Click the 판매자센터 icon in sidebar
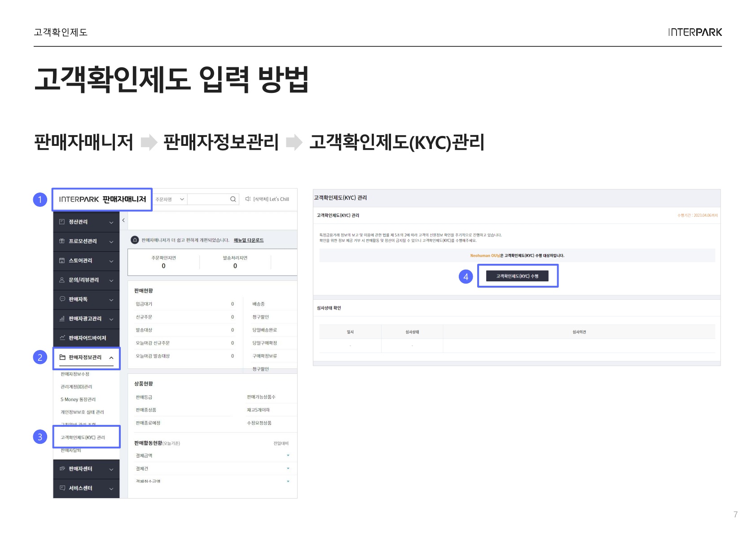 click(x=62, y=469)
